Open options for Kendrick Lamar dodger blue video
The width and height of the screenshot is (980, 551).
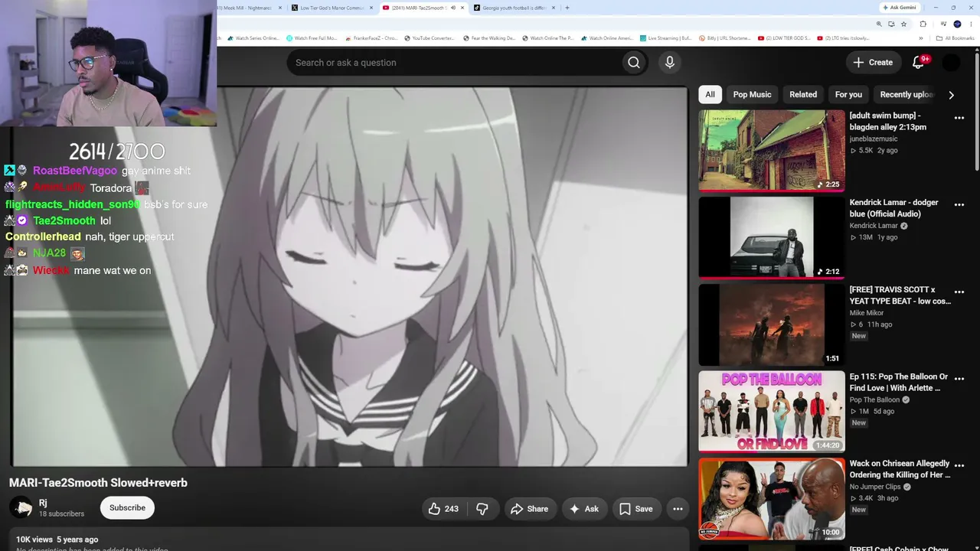point(959,205)
